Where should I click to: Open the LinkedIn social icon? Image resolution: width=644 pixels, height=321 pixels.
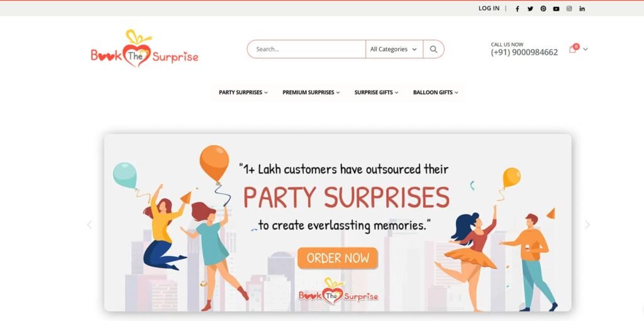click(x=582, y=9)
